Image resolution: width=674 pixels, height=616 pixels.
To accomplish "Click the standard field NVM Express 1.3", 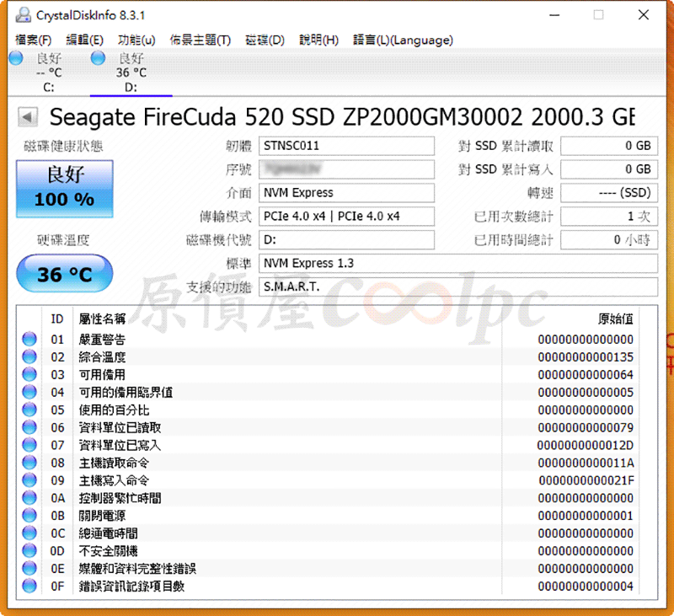I will (x=458, y=263).
